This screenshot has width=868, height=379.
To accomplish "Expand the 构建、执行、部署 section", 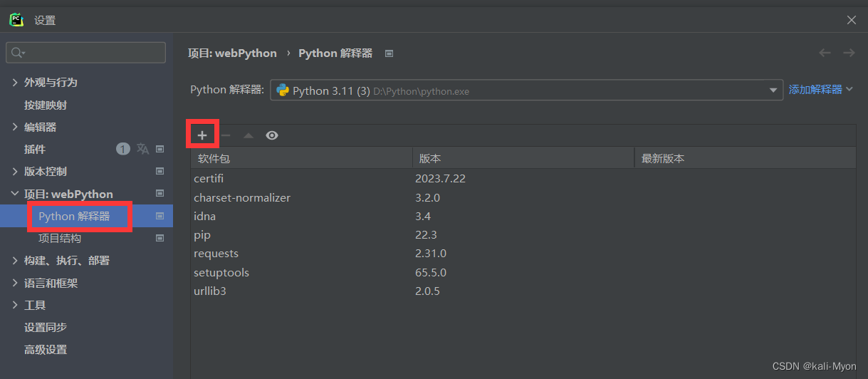I will coord(15,261).
